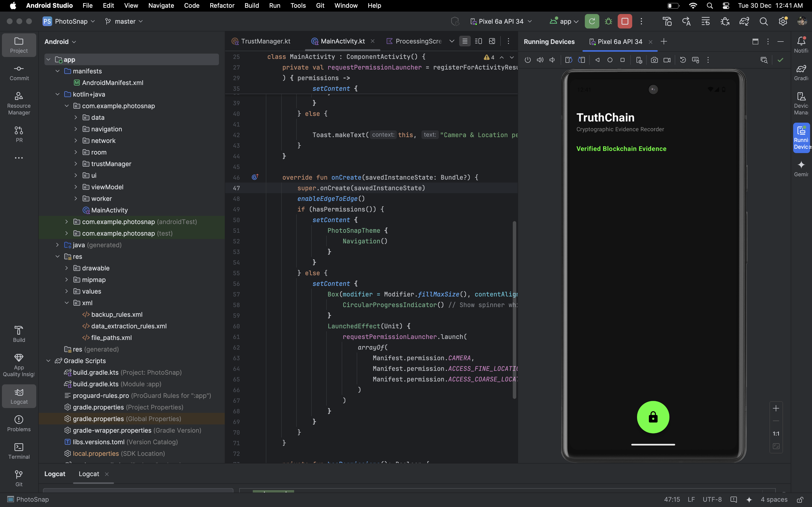
Task: Click the editor vertical scrollbar
Action: point(514,309)
